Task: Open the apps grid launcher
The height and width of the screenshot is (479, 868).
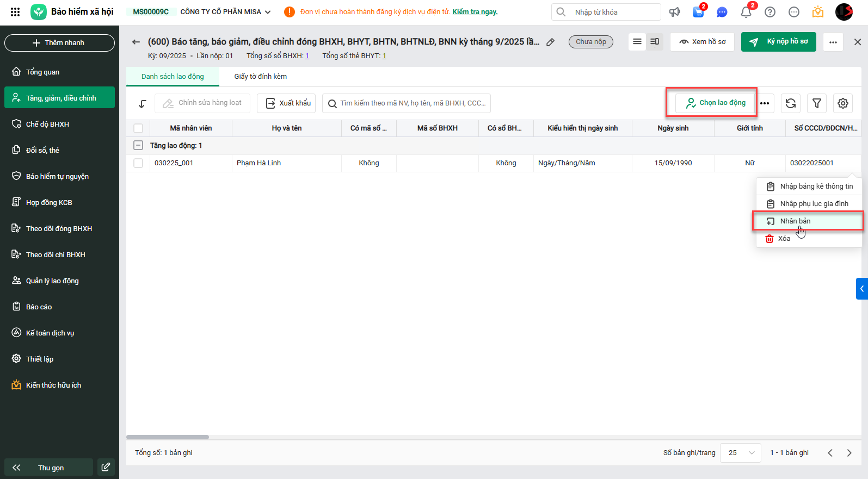Action: [15, 12]
